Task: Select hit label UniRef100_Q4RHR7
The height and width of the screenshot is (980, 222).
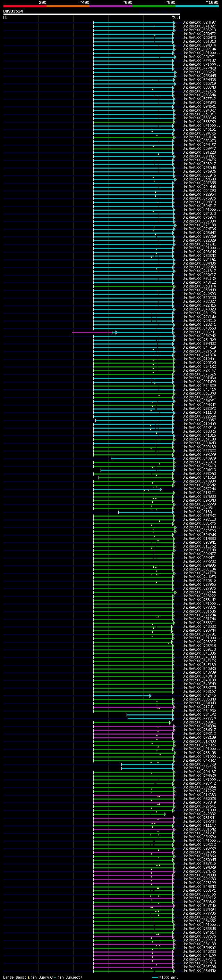Action: 199,761
